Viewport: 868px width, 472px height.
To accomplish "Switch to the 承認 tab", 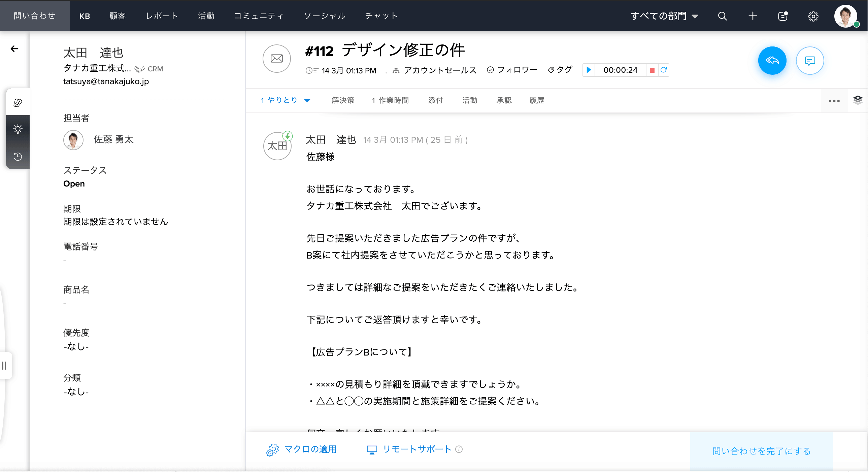I will (x=504, y=100).
